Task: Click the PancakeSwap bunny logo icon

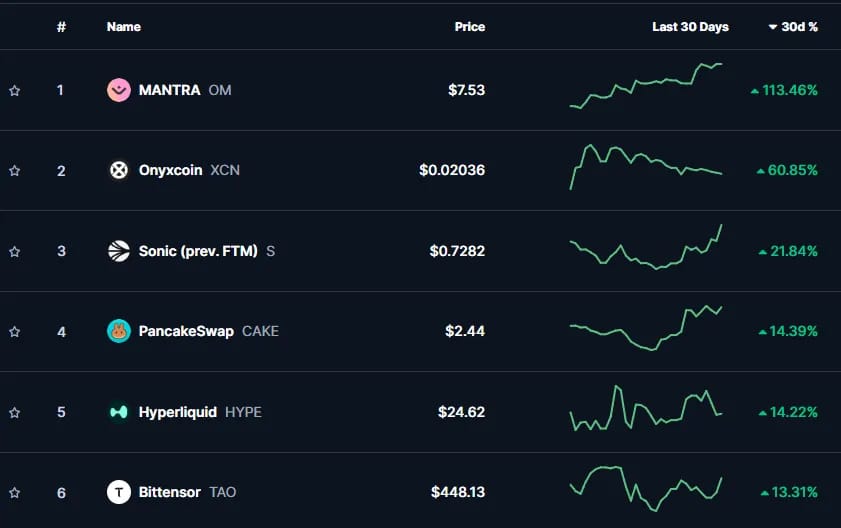Action: 119,331
